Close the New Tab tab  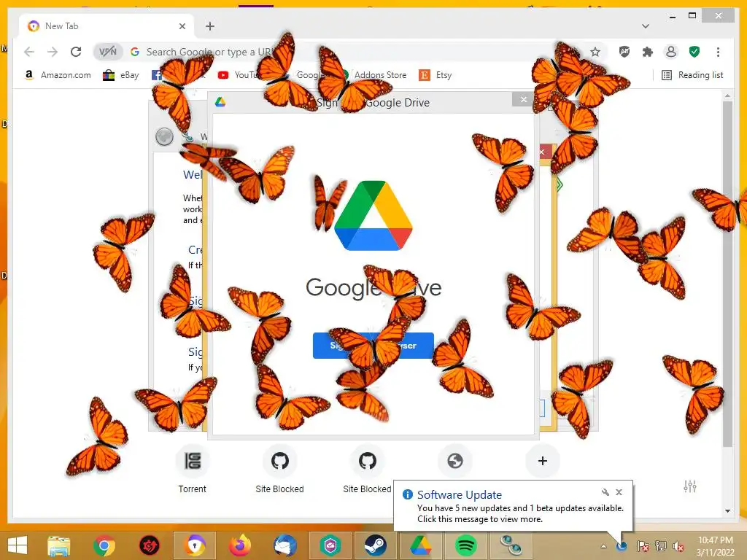click(x=182, y=26)
